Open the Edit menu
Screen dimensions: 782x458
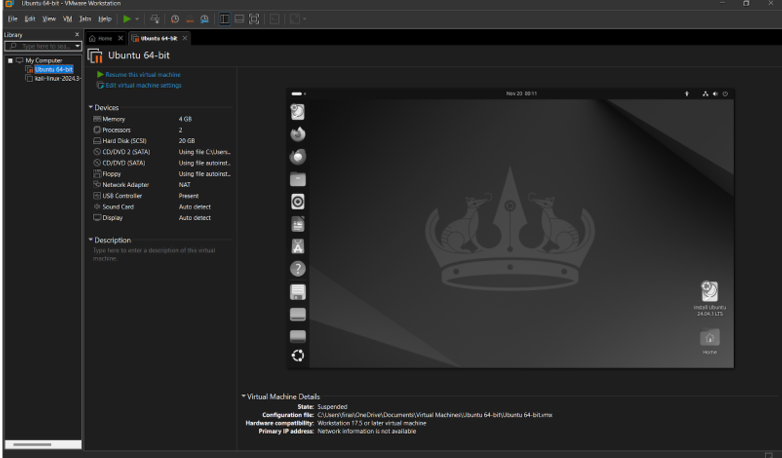[x=30, y=19]
